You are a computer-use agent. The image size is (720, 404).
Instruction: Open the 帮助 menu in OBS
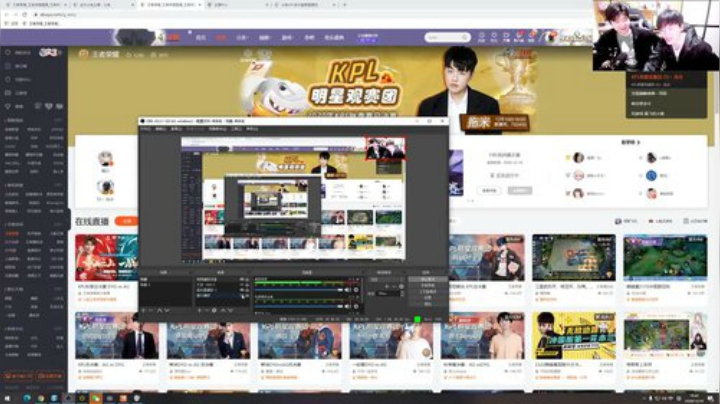coord(252,129)
